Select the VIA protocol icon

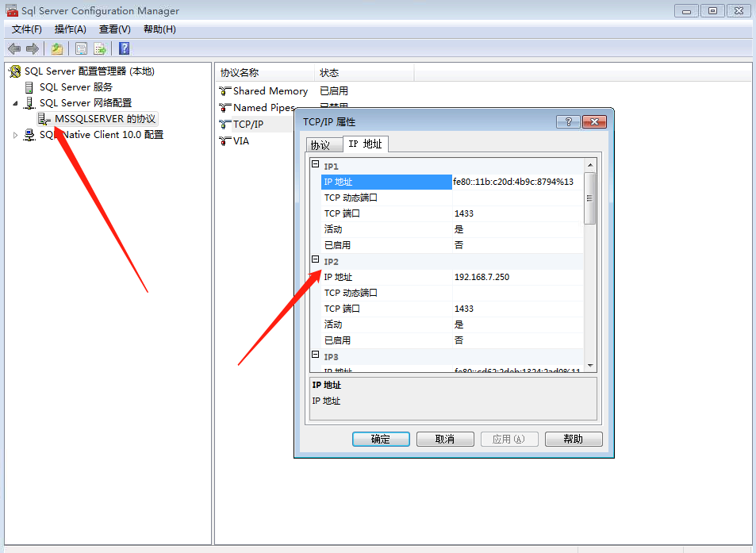(x=224, y=140)
